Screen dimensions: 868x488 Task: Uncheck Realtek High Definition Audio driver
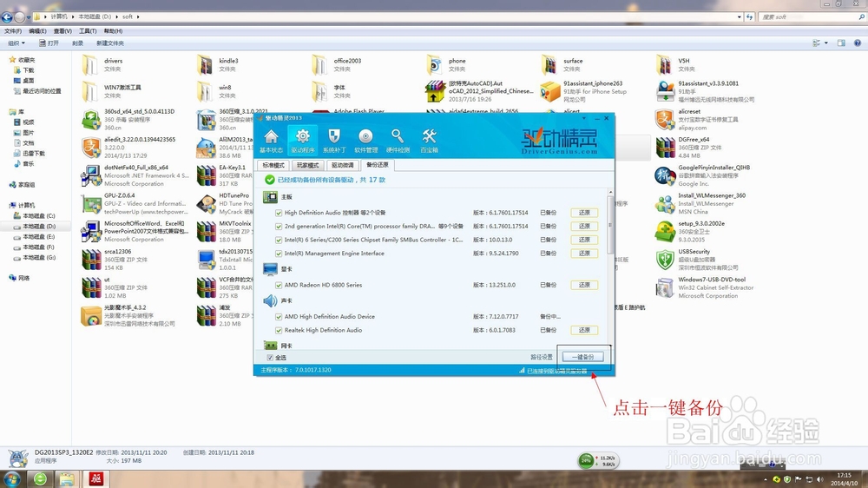tap(279, 330)
